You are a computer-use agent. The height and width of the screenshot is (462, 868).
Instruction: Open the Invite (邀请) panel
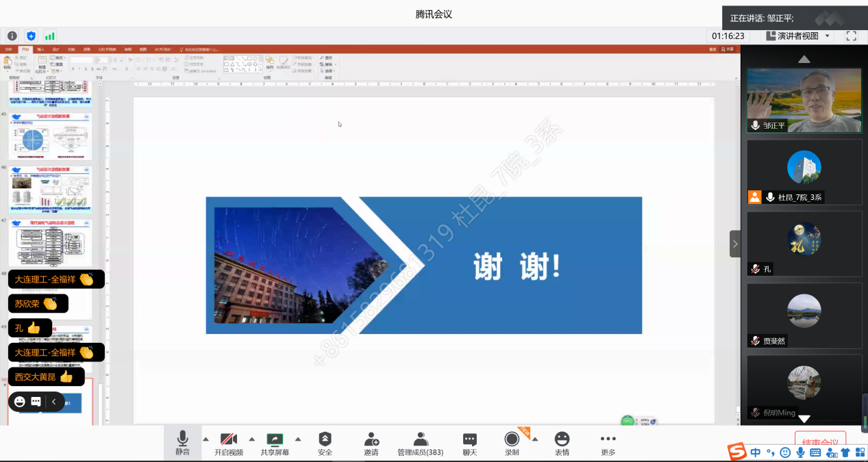(371, 443)
